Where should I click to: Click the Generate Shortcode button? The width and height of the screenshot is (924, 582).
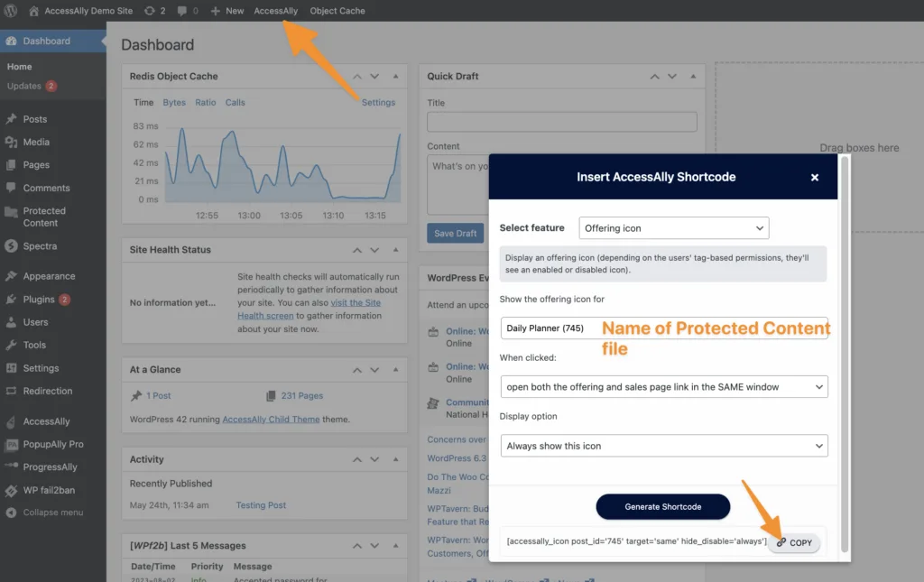tap(663, 506)
